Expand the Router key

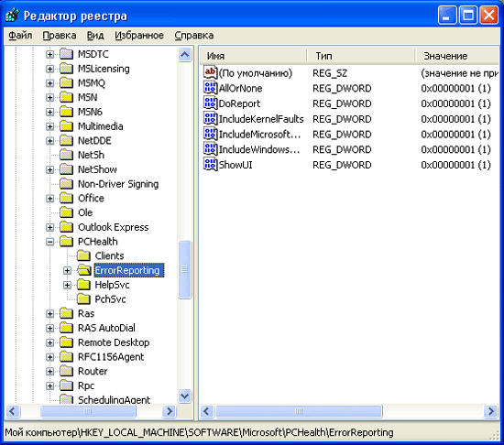49,372
